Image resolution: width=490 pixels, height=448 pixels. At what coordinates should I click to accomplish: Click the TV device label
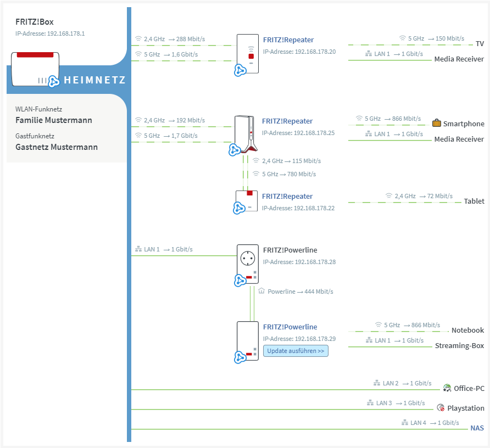coord(480,44)
